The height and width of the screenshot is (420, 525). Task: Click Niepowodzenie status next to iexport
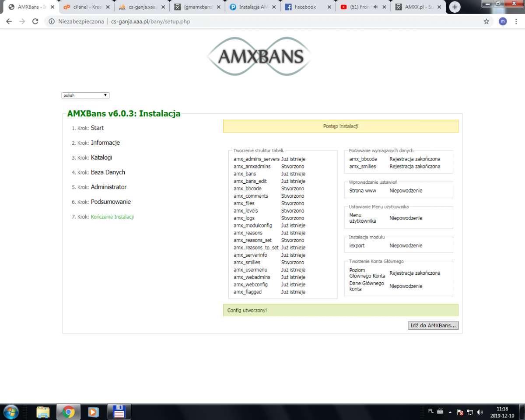click(406, 246)
